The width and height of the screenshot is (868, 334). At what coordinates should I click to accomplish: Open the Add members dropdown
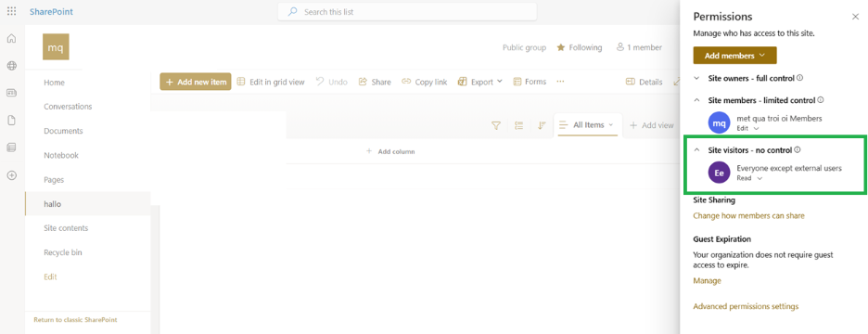(734, 56)
